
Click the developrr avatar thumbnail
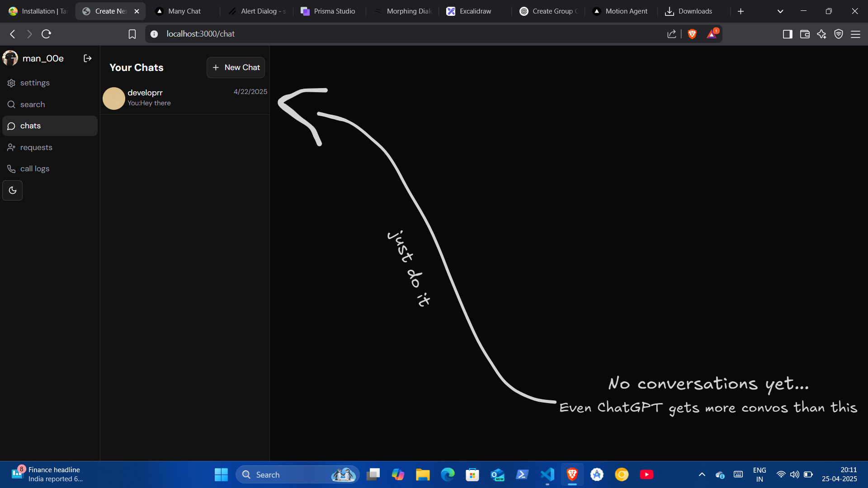pyautogui.click(x=113, y=98)
